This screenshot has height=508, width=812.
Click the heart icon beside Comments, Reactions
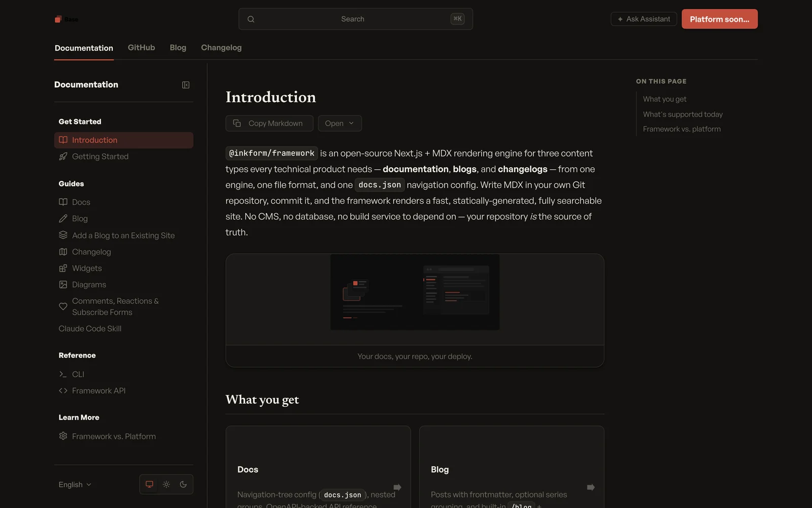click(x=63, y=306)
